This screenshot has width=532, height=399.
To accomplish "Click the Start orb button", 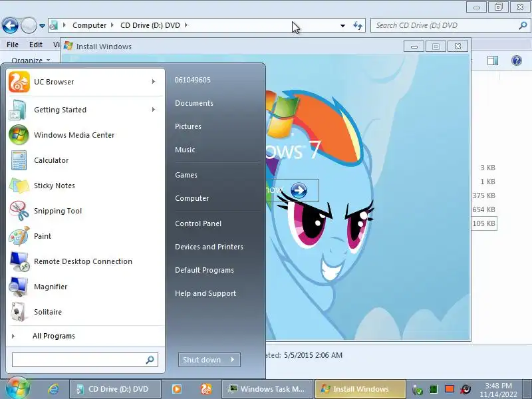I will [x=17, y=388].
